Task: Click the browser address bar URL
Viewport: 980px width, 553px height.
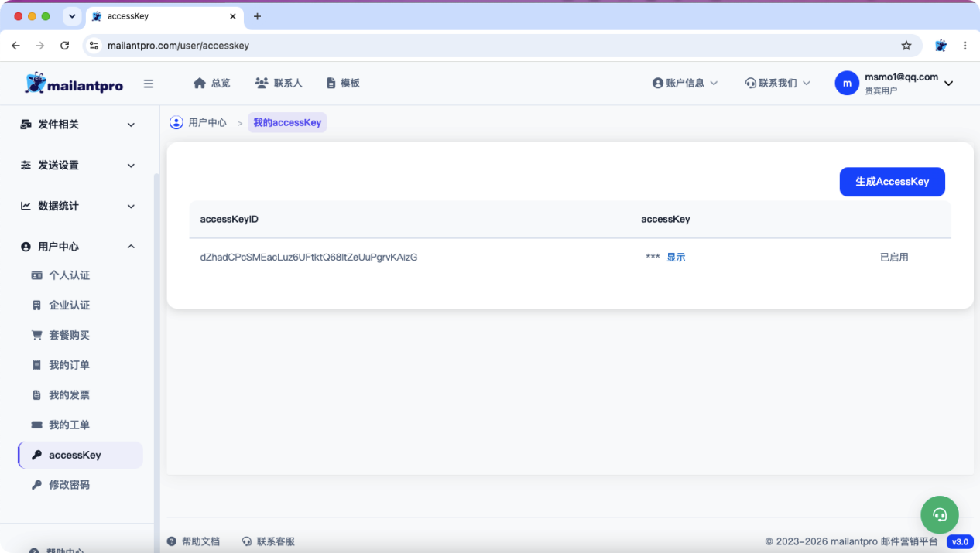Action: coord(178,46)
